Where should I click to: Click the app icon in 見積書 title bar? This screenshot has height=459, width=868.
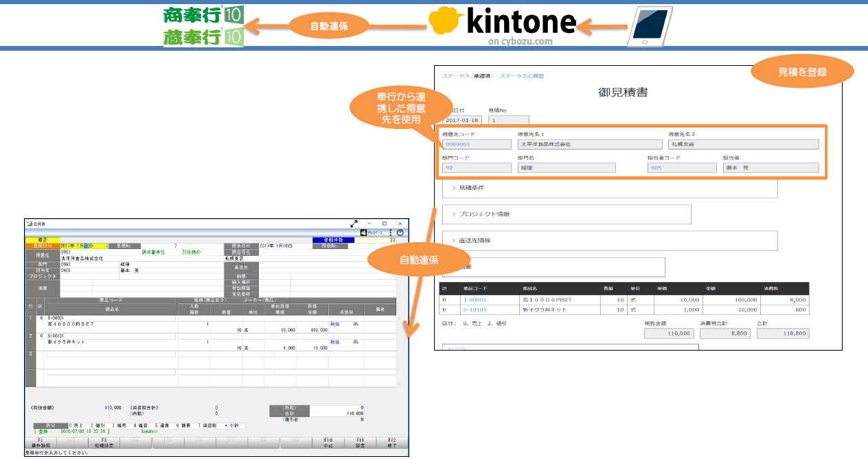[30, 224]
